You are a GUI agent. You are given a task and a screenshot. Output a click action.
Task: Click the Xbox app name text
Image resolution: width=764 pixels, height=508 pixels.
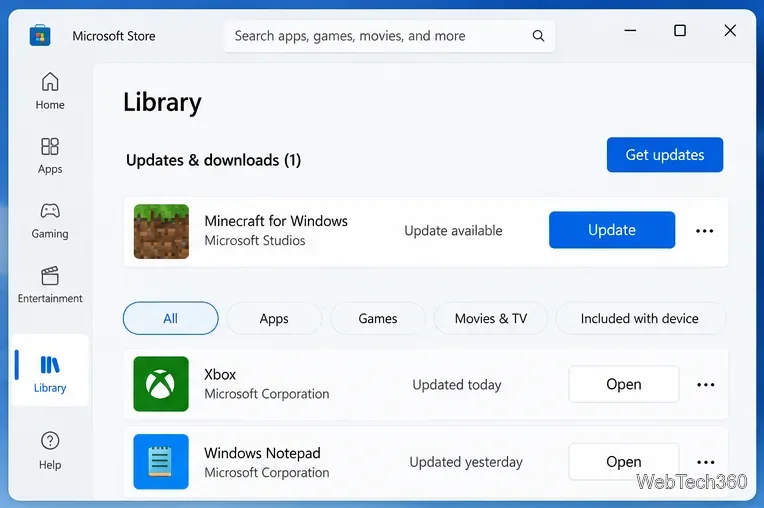[x=220, y=374]
